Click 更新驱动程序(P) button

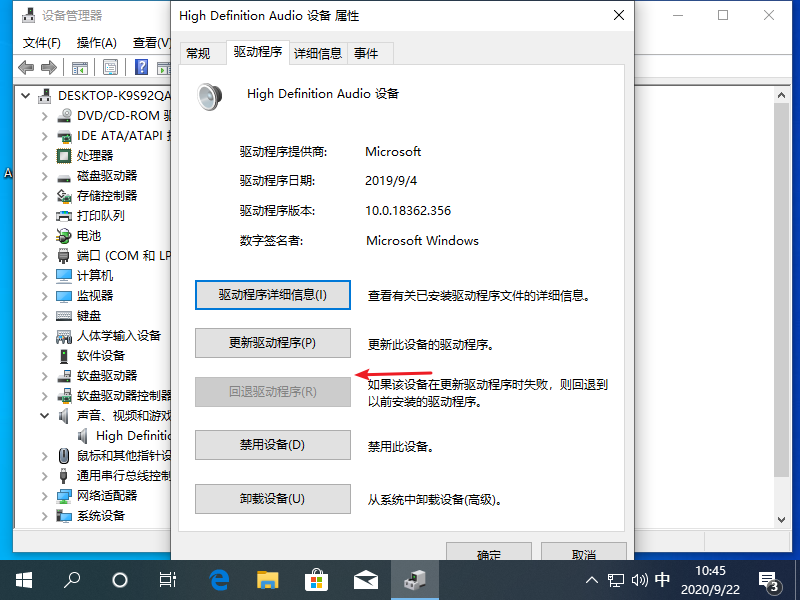coord(273,343)
